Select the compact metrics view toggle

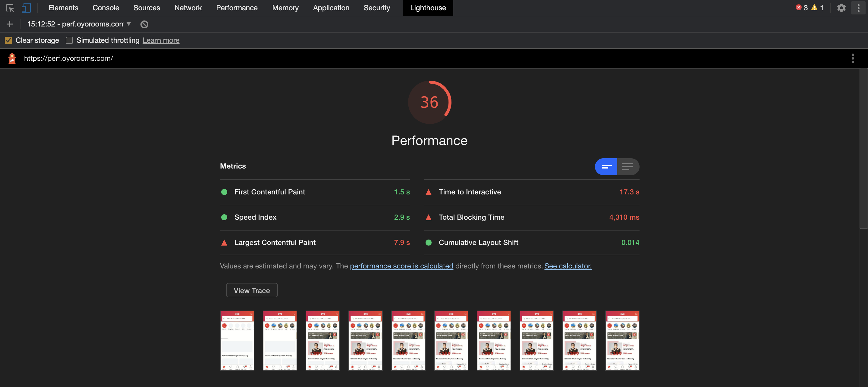(x=606, y=167)
